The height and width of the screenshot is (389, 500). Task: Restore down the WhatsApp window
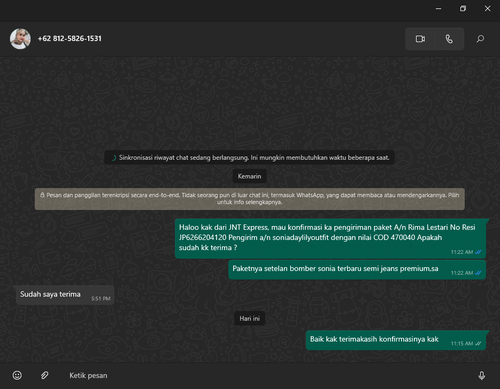(463, 9)
